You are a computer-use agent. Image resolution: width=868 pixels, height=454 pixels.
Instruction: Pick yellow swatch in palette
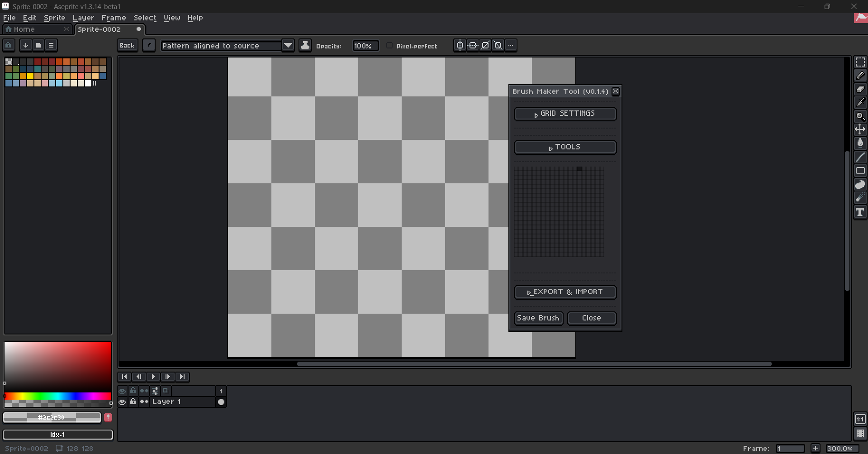point(30,76)
